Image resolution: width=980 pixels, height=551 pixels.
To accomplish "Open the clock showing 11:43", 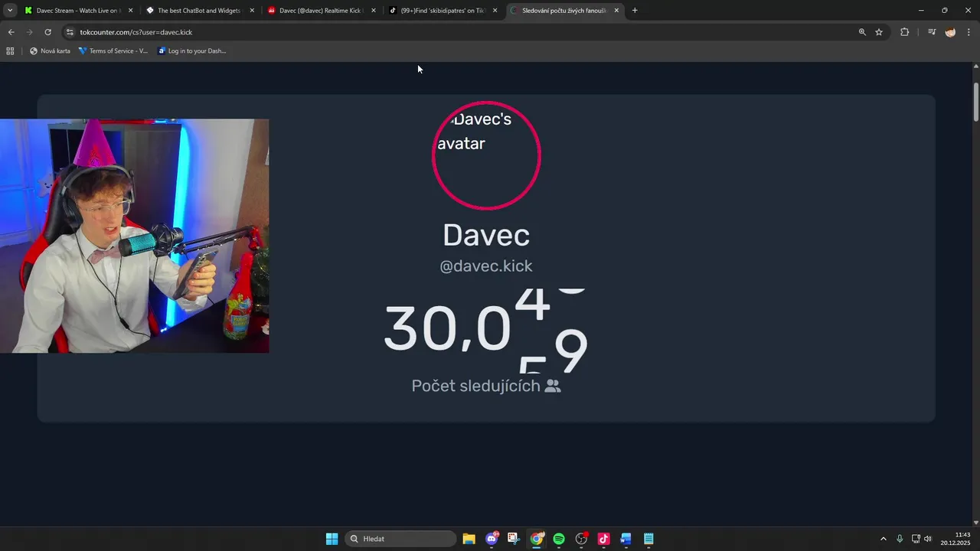I will [955, 539].
